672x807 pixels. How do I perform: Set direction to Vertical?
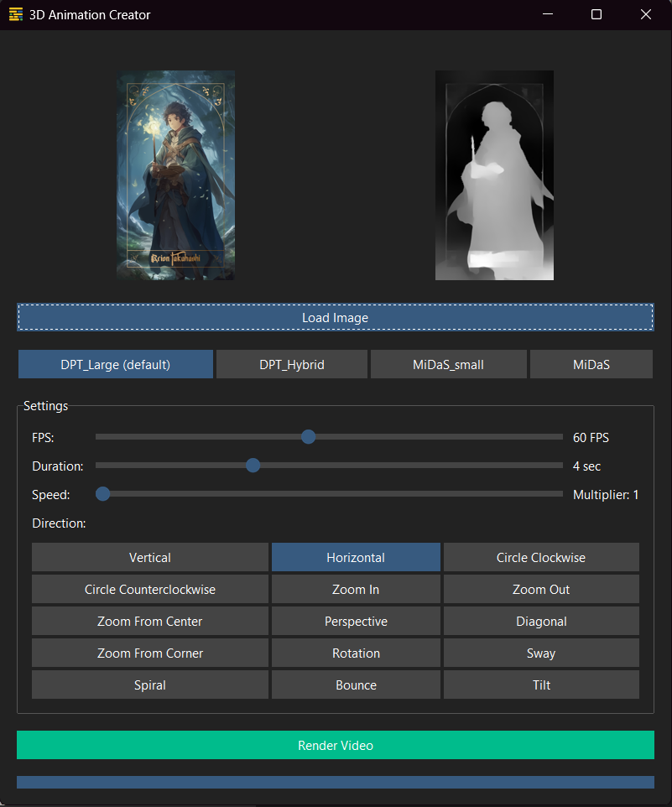pyautogui.click(x=150, y=558)
